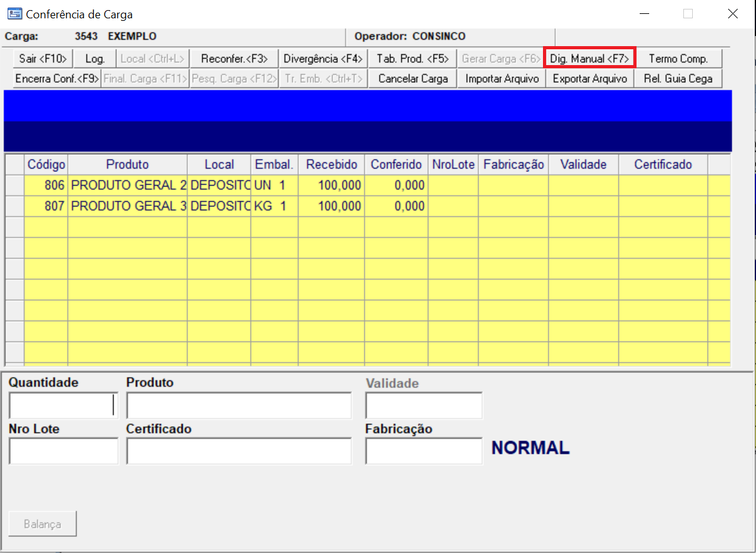The width and height of the screenshot is (756, 553).
Task: Click the Certificado input field
Action: point(239,451)
